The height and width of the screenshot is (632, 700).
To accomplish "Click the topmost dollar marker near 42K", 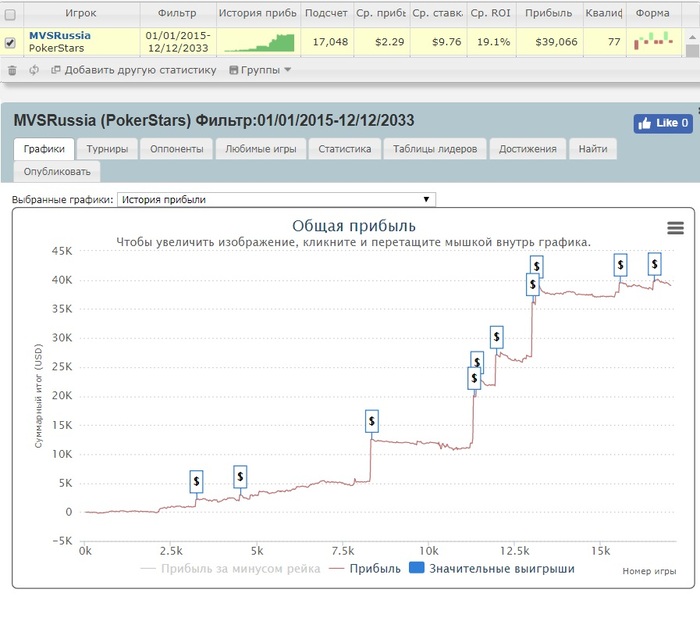I will (x=537, y=264).
